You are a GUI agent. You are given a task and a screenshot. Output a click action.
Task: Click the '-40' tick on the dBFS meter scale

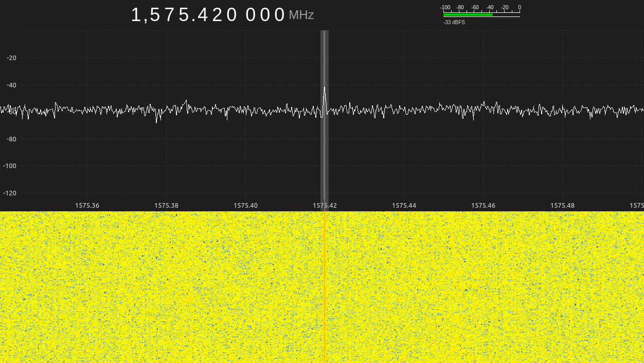(x=490, y=7)
